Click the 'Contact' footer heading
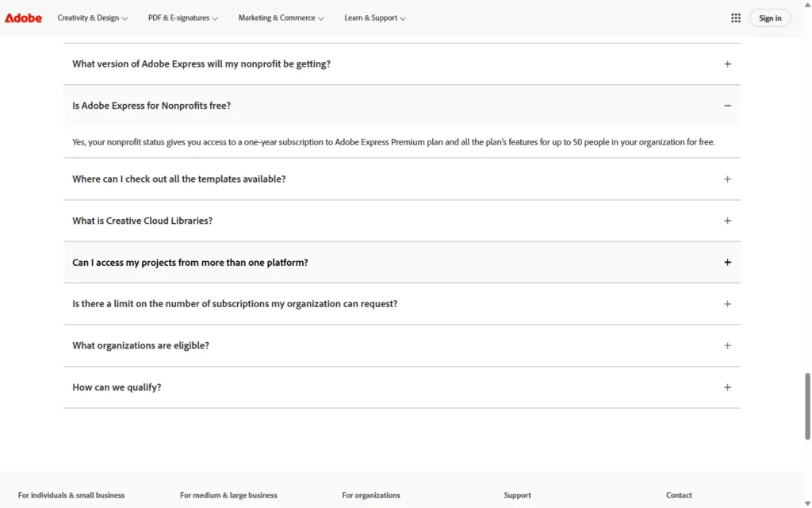 679,495
